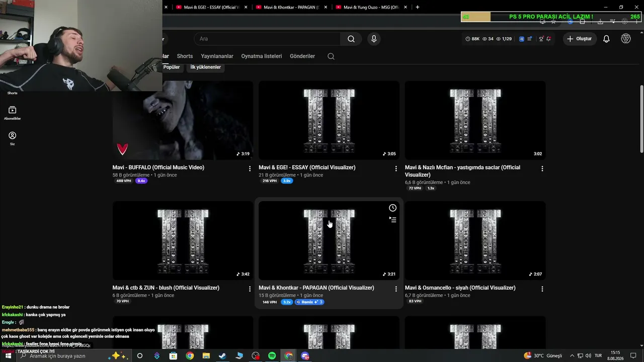644x362 pixels.
Task: Close the Mavi & Yung Ouzo MSG tab
Action: 405,7
